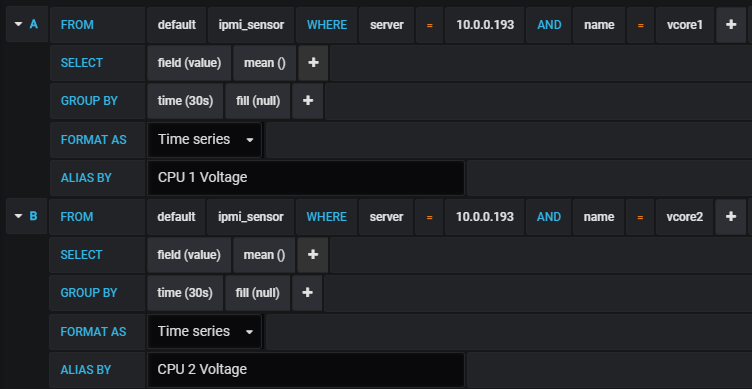The height and width of the screenshot is (389, 752).
Task: Change the AND operator in query A
Action: pos(549,24)
